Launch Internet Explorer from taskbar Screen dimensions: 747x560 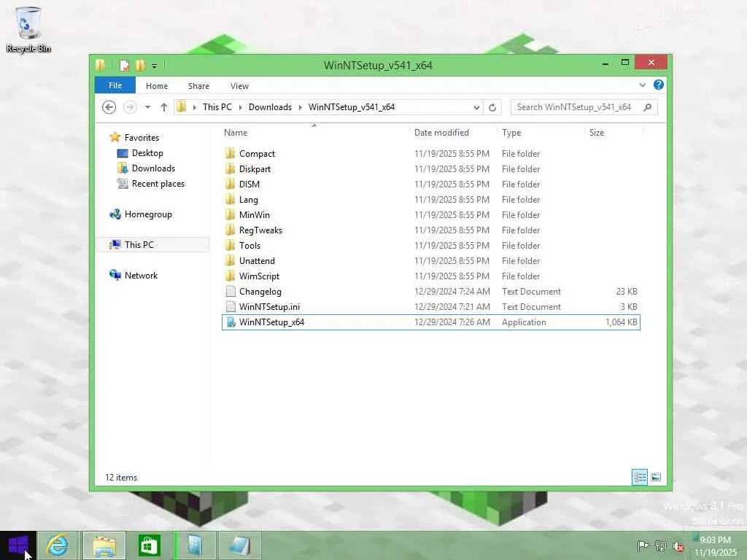(x=58, y=545)
